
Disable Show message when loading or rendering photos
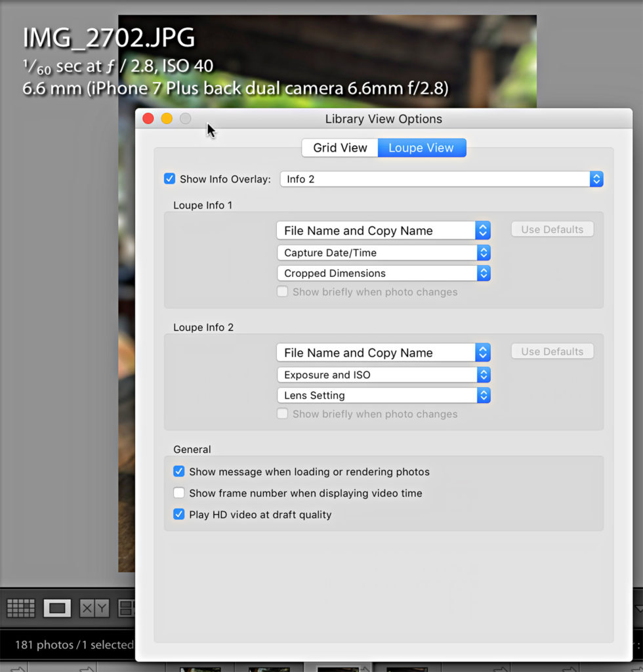click(x=178, y=471)
